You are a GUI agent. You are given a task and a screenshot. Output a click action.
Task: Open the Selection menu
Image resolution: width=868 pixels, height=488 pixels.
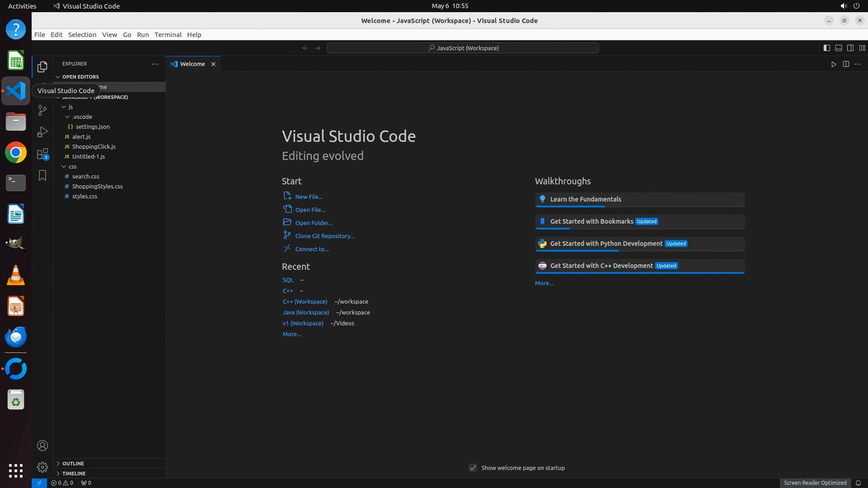click(82, 35)
